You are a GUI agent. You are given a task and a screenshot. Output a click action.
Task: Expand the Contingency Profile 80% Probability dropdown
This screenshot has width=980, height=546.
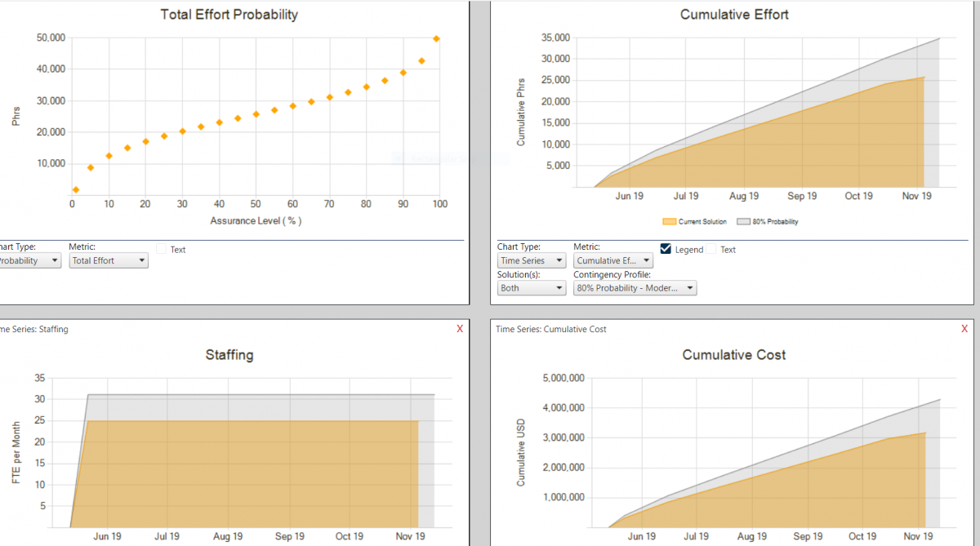pyautogui.click(x=635, y=288)
